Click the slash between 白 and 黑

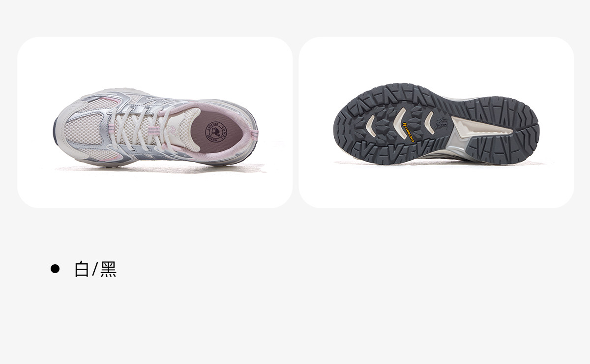pyautogui.click(x=95, y=269)
